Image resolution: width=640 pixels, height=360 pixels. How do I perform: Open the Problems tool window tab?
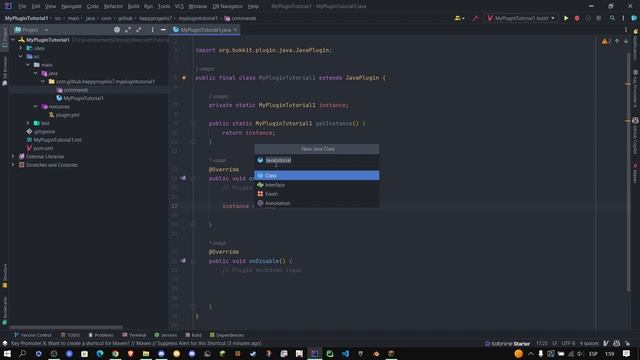click(x=101, y=335)
